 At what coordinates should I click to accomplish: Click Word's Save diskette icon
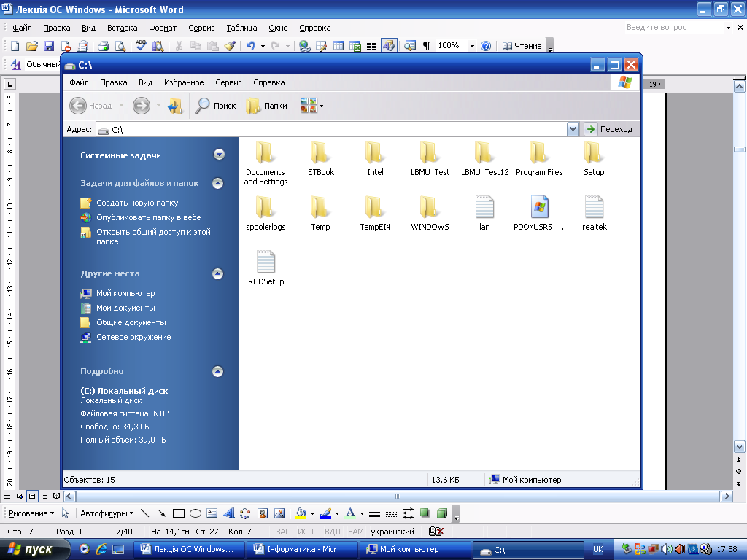[49, 46]
